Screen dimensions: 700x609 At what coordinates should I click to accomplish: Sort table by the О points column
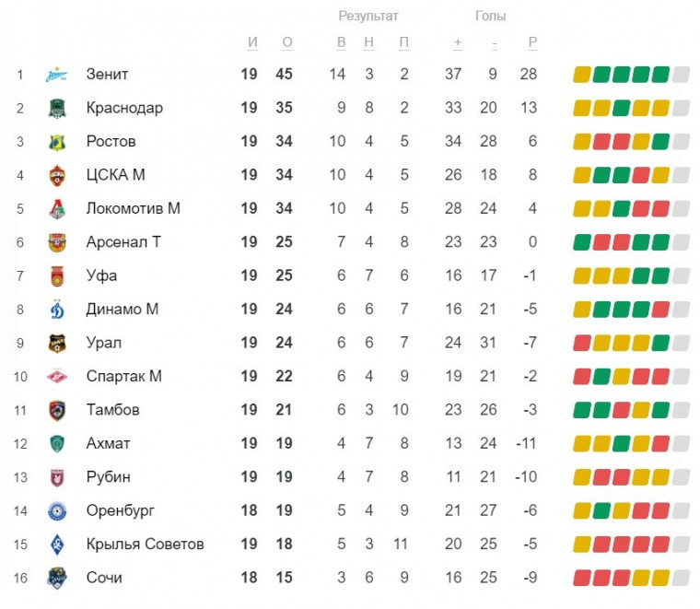coord(286,42)
